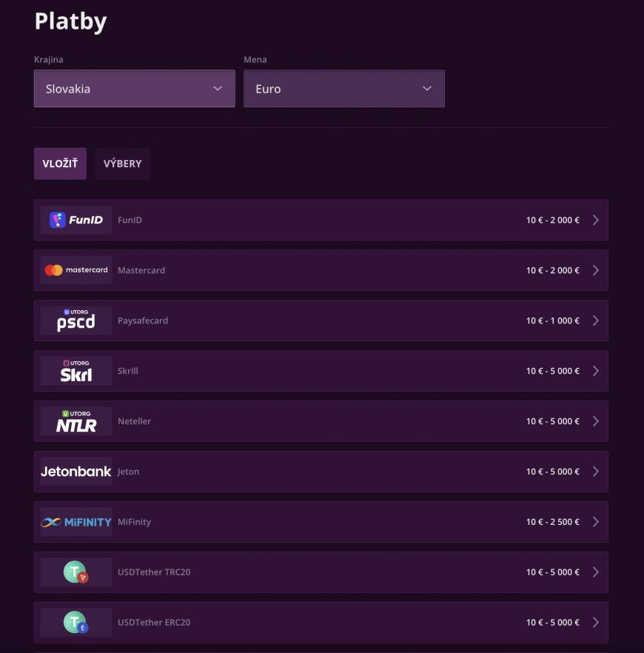Image resolution: width=644 pixels, height=653 pixels.
Task: Pick the USDTether ERC20 coin icon
Action: tap(76, 623)
